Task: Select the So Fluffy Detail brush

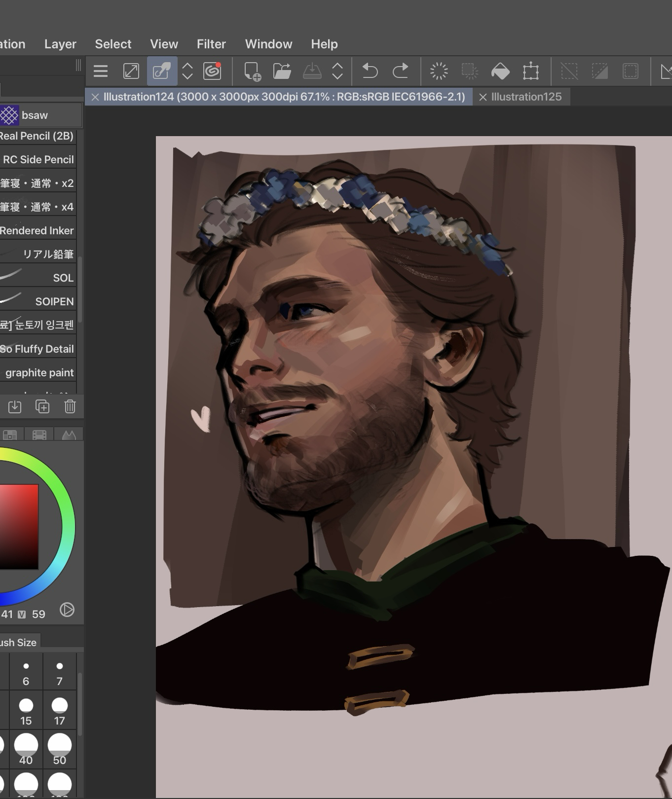Action: point(37,349)
